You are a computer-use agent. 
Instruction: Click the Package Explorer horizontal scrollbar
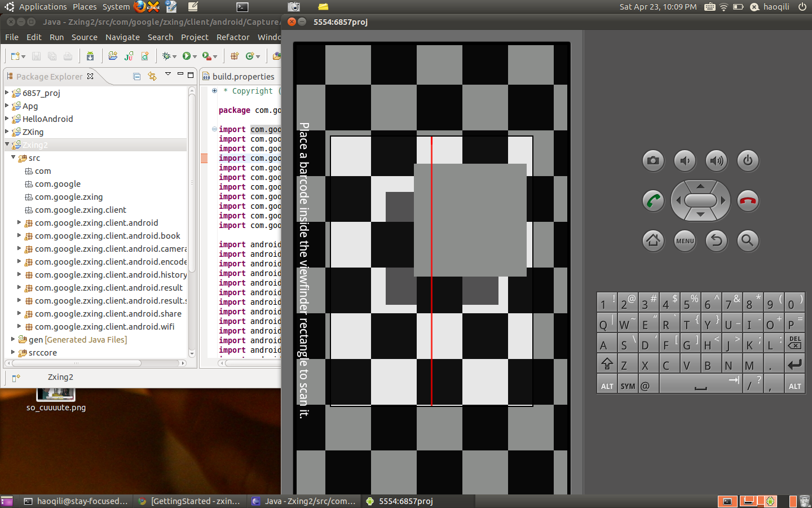76,364
